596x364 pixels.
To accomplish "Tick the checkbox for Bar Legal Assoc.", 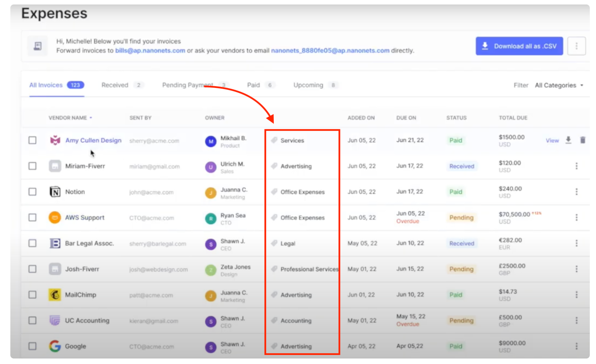I will [32, 243].
